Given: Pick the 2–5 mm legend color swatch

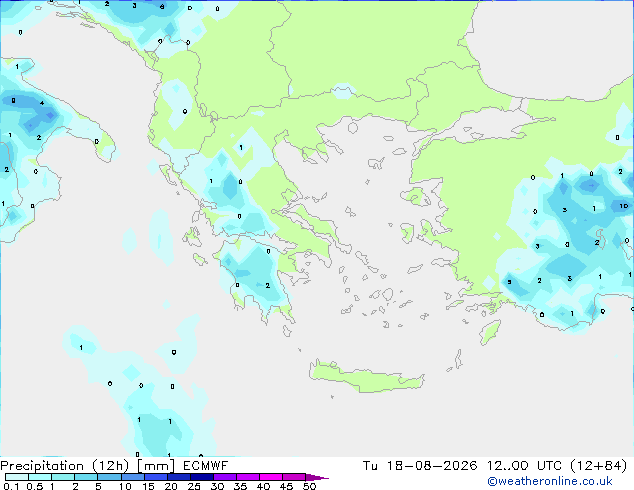Looking at the screenshot, I should coord(86,477).
